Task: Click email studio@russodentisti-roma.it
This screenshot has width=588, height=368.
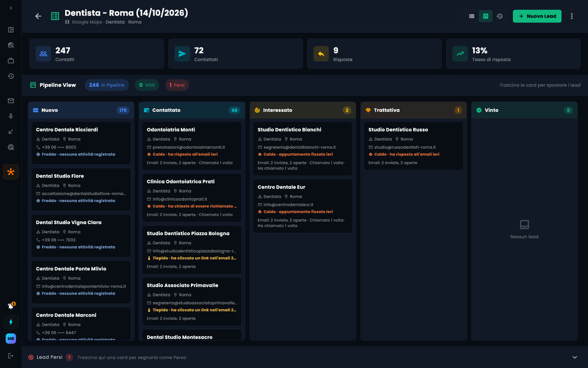Action: (x=405, y=147)
